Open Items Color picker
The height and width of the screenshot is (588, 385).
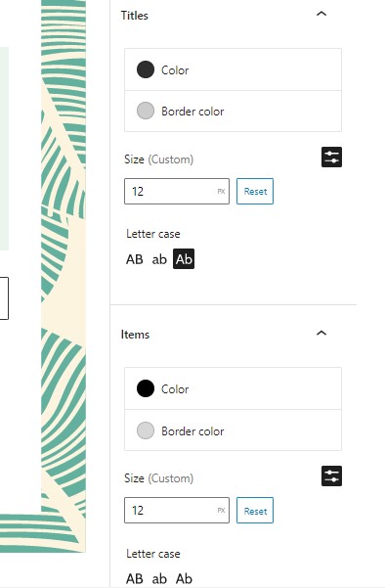pos(233,388)
